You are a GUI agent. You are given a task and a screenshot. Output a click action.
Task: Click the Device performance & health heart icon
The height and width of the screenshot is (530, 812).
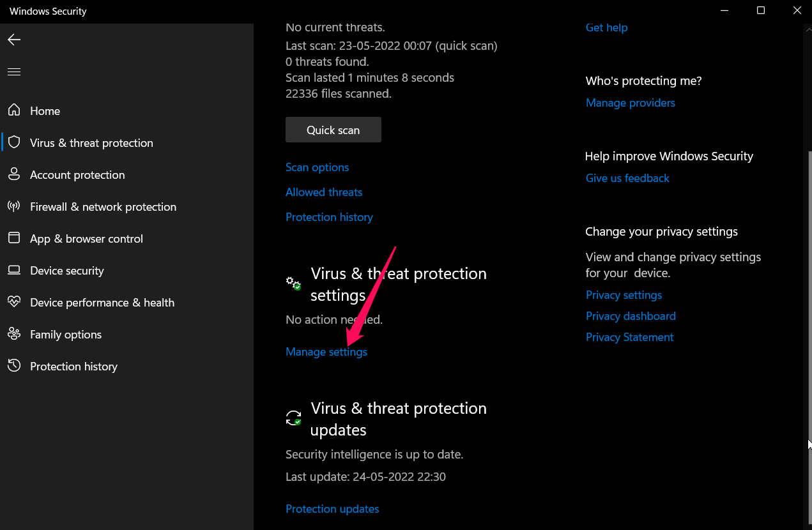click(x=14, y=302)
